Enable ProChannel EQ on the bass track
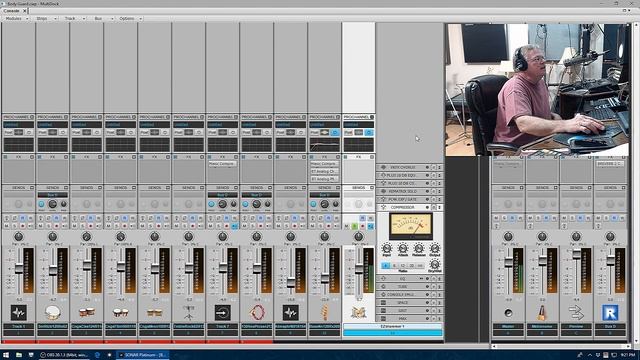 [x=335, y=132]
